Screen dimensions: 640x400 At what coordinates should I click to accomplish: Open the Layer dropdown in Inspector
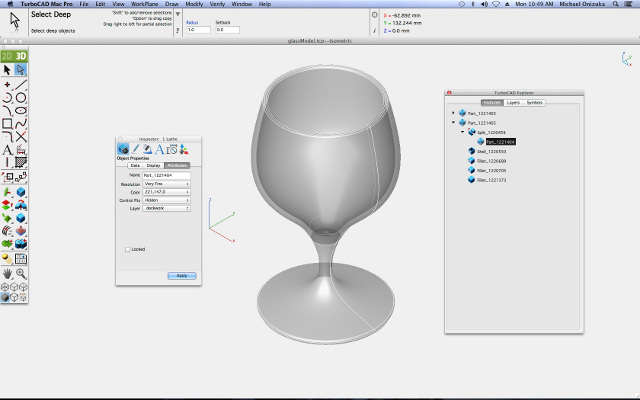pyautogui.click(x=167, y=208)
